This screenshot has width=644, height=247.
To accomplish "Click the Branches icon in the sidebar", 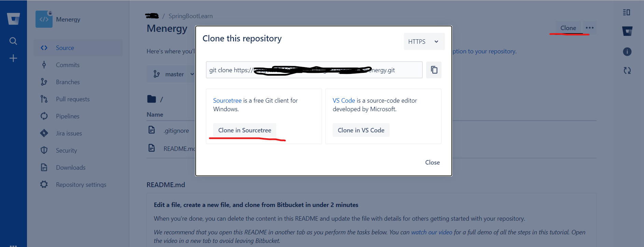I will point(44,82).
